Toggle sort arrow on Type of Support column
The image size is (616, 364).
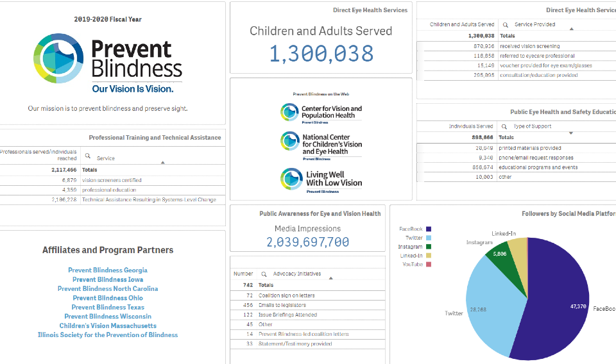coord(571,133)
